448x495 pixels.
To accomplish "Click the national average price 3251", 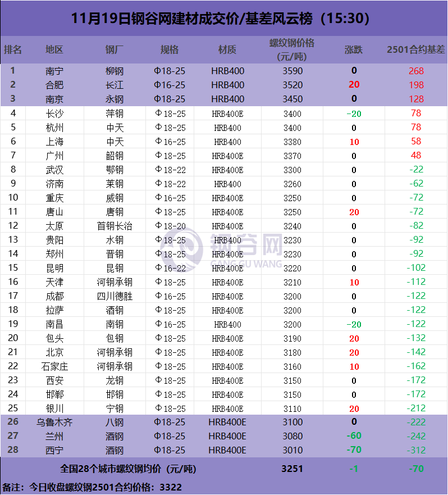I will 292,469.
